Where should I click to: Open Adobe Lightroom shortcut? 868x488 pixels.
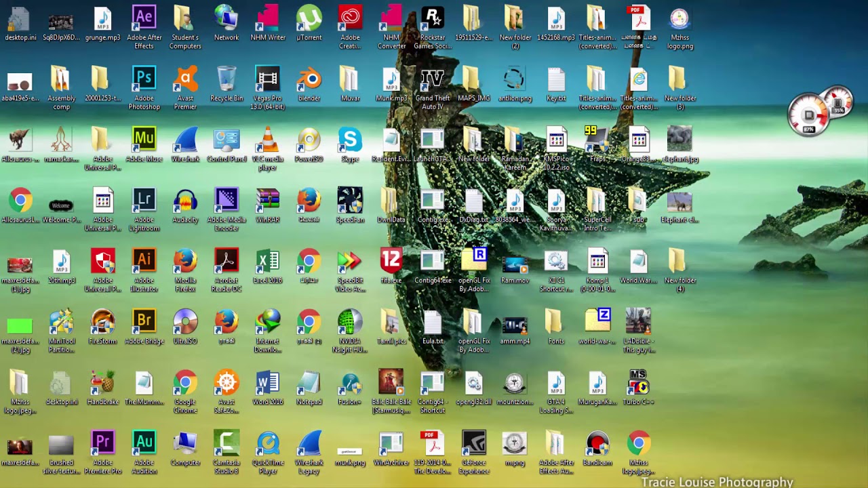point(144,209)
